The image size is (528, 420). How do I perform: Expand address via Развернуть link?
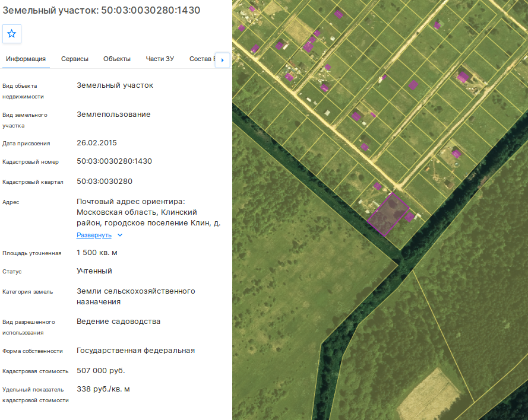pyautogui.click(x=94, y=235)
